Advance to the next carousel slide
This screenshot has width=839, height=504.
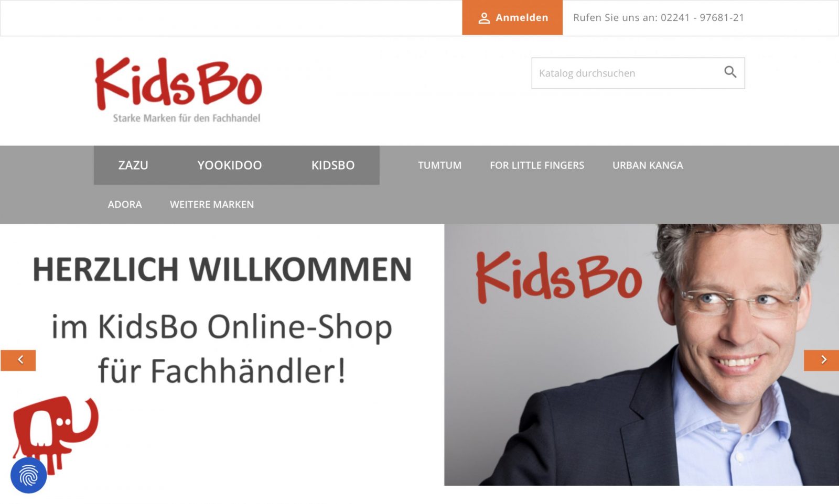tap(821, 360)
